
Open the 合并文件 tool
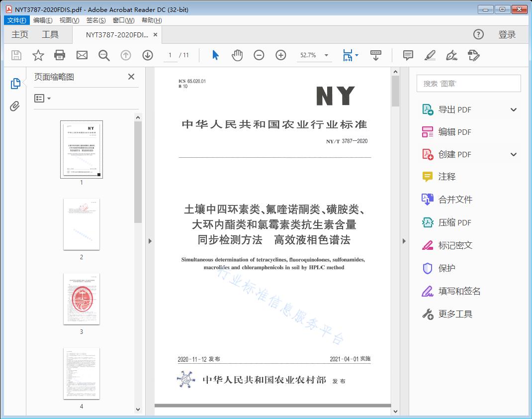pyautogui.click(x=455, y=200)
